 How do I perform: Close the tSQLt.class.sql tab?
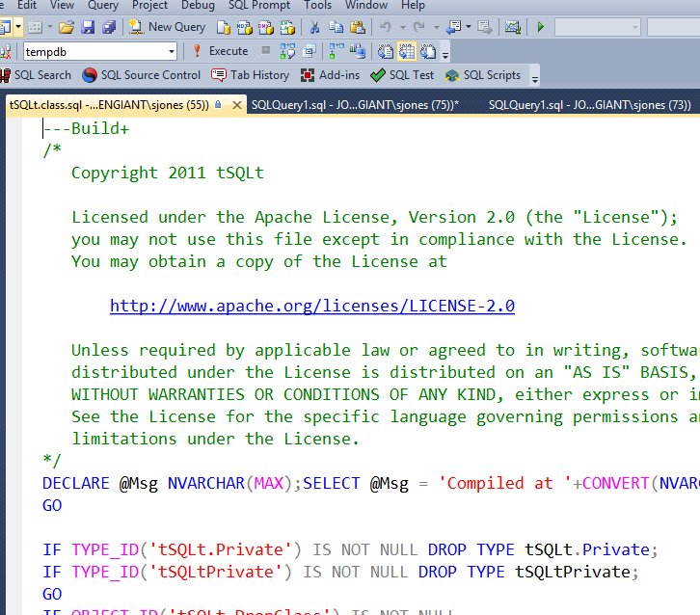pyautogui.click(x=237, y=105)
